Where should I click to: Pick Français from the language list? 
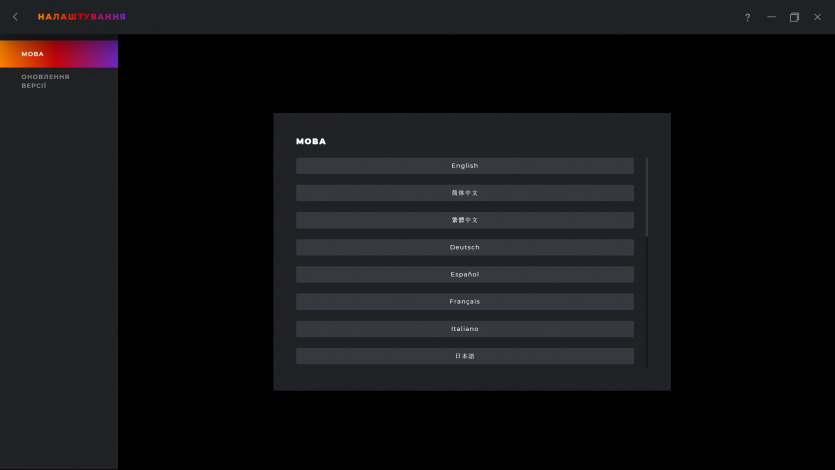coord(464,301)
